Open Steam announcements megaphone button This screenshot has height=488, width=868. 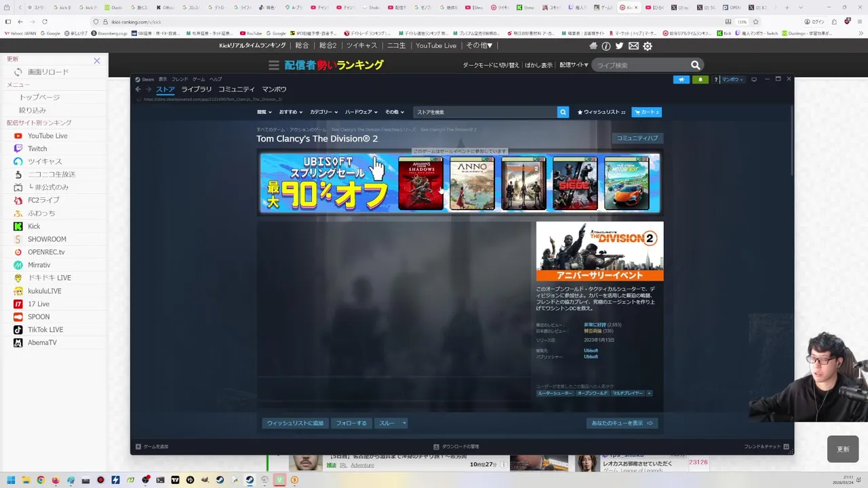[682, 79]
